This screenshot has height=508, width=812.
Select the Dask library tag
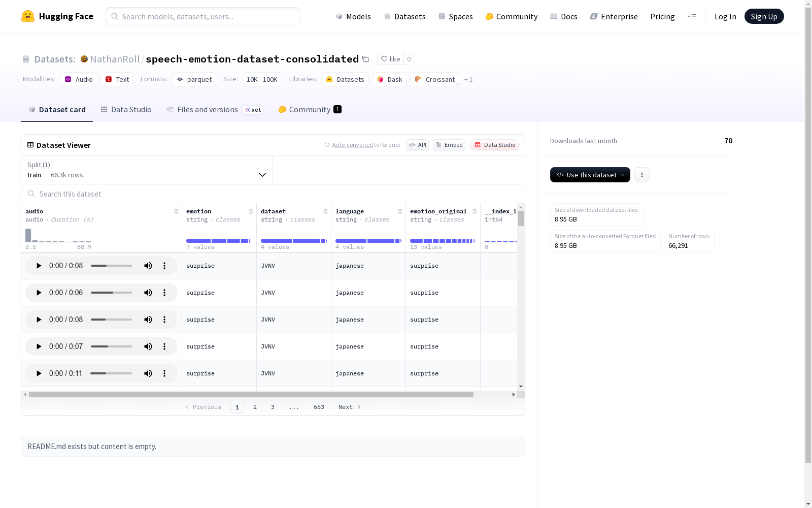[389, 79]
